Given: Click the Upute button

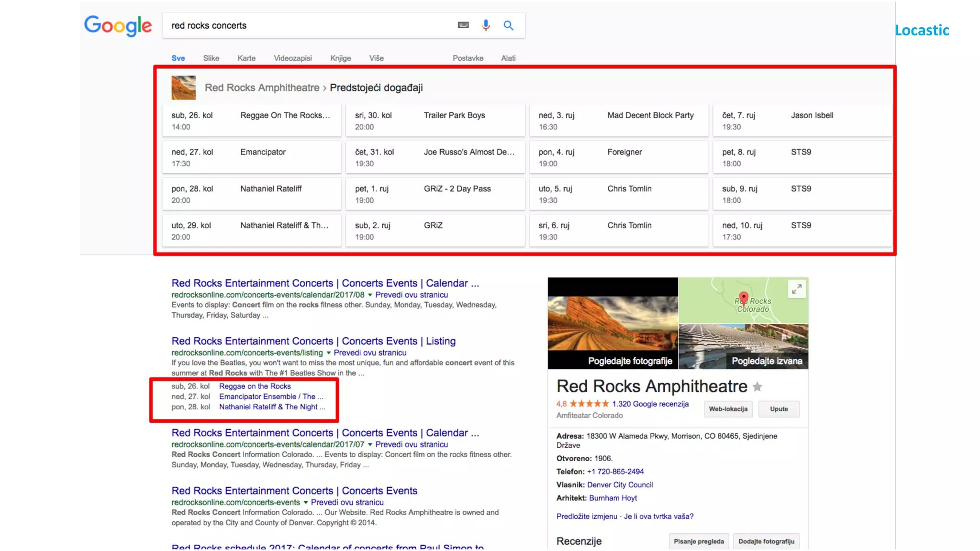Looking at the screenshot, I should coord(779,409).
